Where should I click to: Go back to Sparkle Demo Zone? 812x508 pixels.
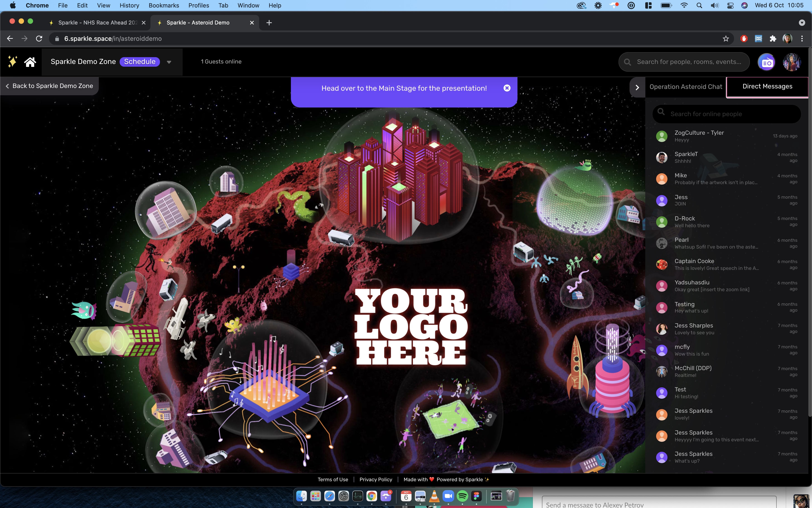coord(49,86)
